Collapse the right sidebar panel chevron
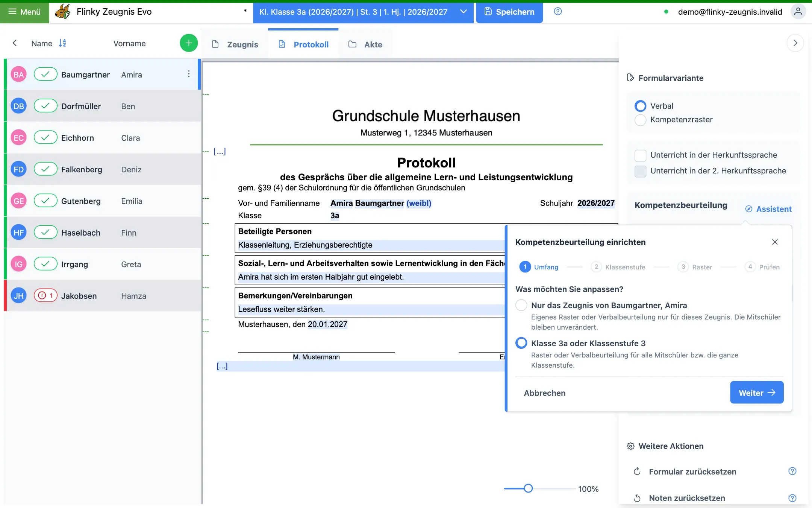Viewport: 812px width, 508px height. point(795,43)
